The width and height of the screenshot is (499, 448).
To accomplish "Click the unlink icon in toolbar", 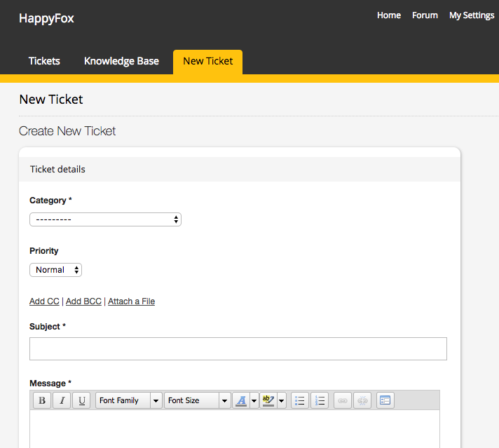I will coord(362,400).
